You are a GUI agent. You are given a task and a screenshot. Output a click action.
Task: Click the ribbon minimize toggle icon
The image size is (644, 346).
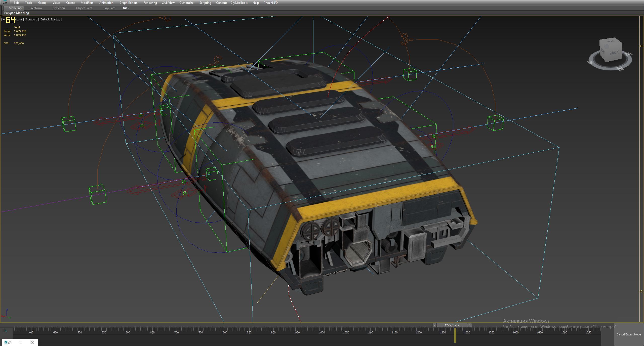coord(125,8)
